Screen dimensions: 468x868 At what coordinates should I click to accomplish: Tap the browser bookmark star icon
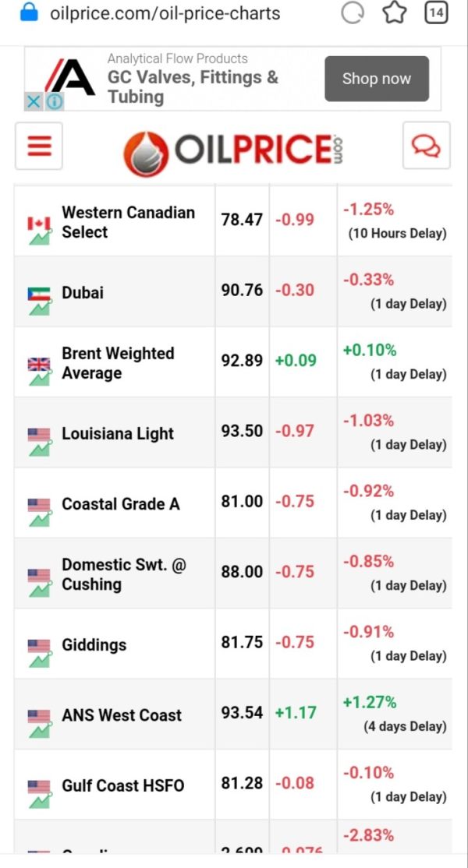(x=395, y=13)
